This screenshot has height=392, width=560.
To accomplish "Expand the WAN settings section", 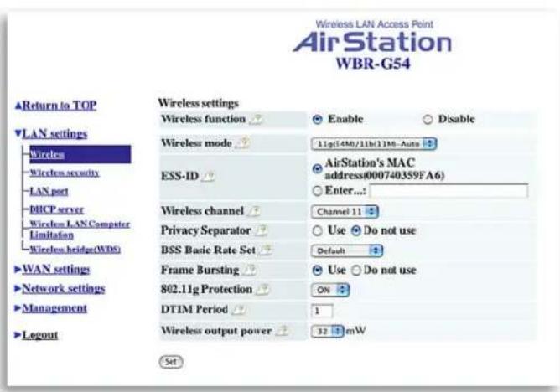I will (53, 270).
